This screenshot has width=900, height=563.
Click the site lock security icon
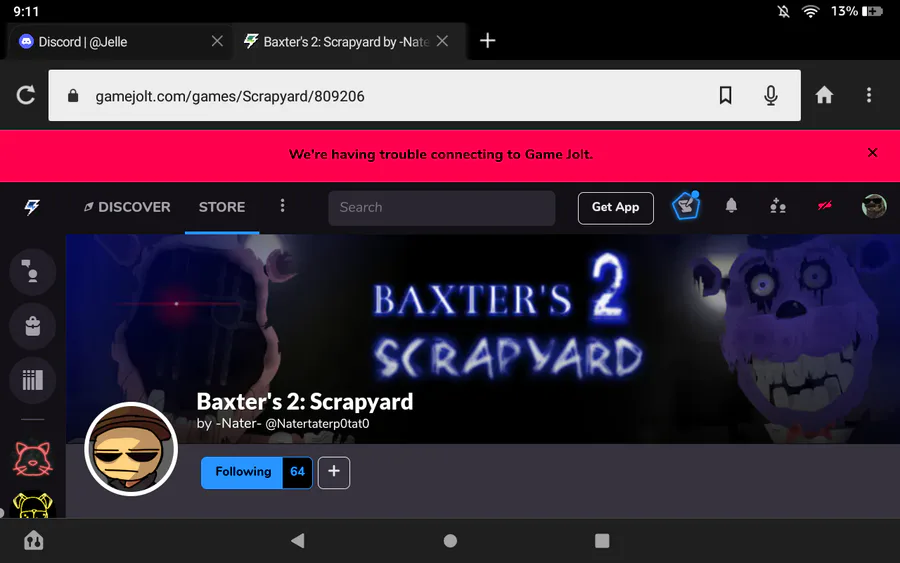(73, 96)
